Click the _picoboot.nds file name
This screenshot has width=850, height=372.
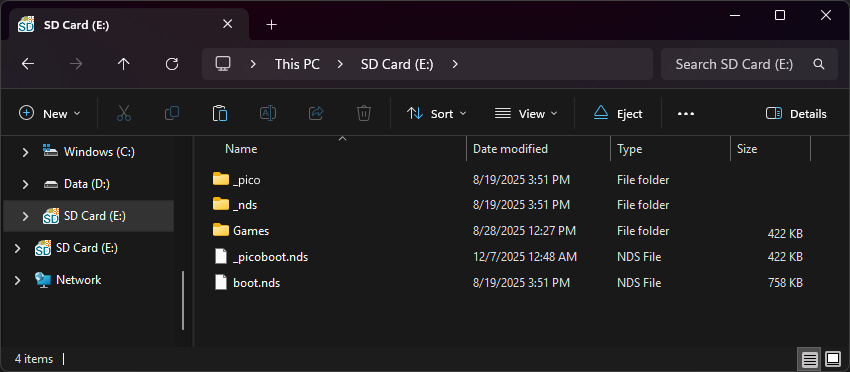(271, 257)
